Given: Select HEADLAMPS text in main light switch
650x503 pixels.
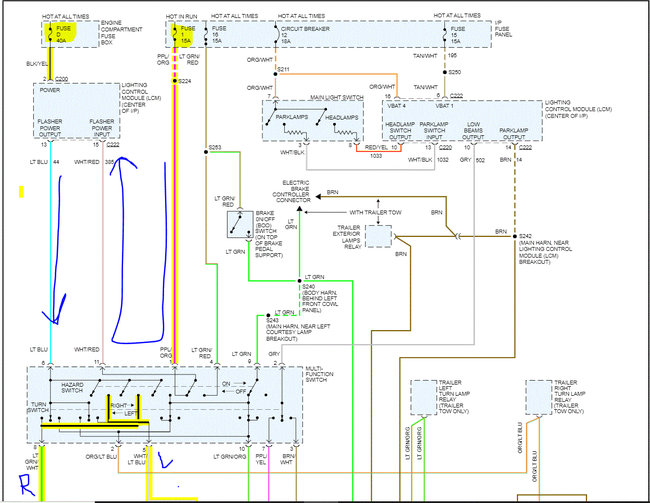Looking at the screenshot, I should [x=341, y=118].
